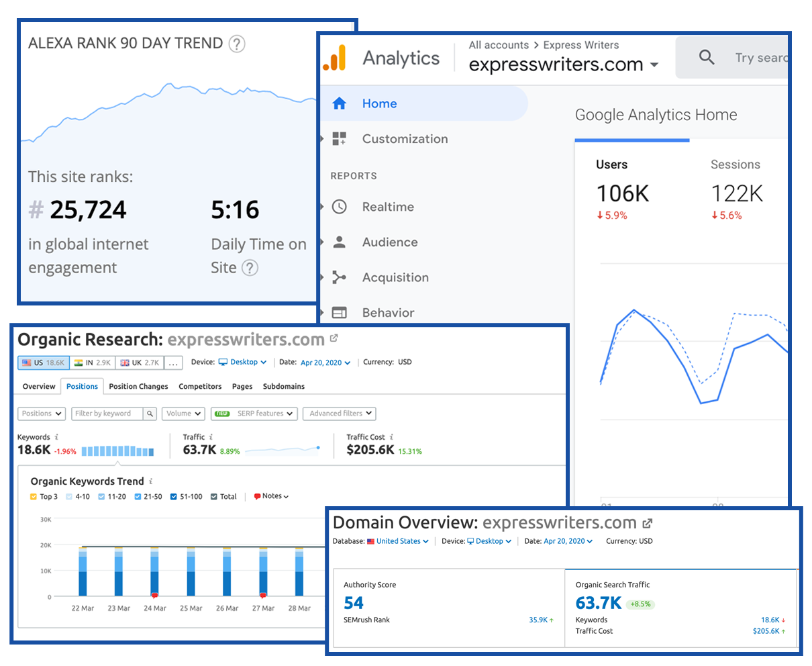Click the info icon beside Organic Keywords Trend
This screenshot has height=666, width=812.
tap(151, 481)
